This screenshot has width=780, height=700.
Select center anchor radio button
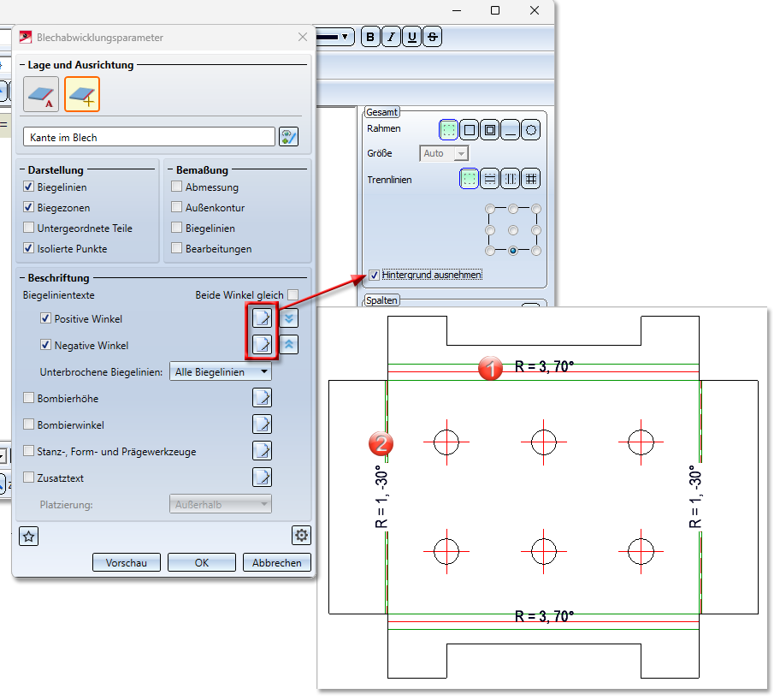point(513,230)
